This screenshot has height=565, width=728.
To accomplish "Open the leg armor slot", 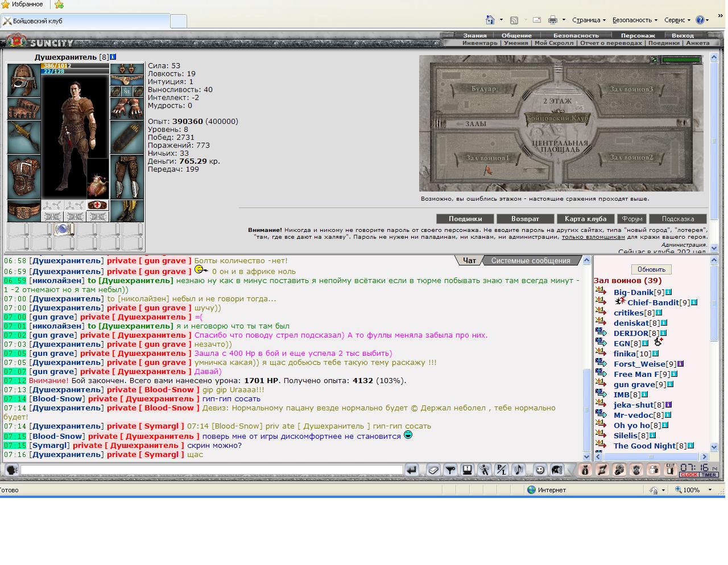I will tap(127, 177).
